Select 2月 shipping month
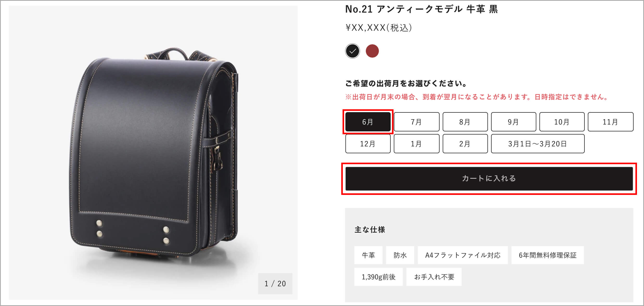This screenshot has height=306, width=644. 465,144
